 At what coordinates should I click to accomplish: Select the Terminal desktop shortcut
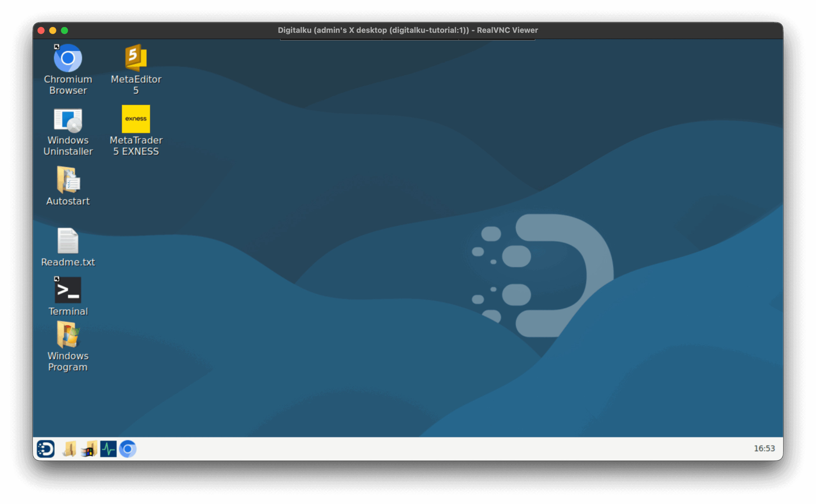click(68, 290)
